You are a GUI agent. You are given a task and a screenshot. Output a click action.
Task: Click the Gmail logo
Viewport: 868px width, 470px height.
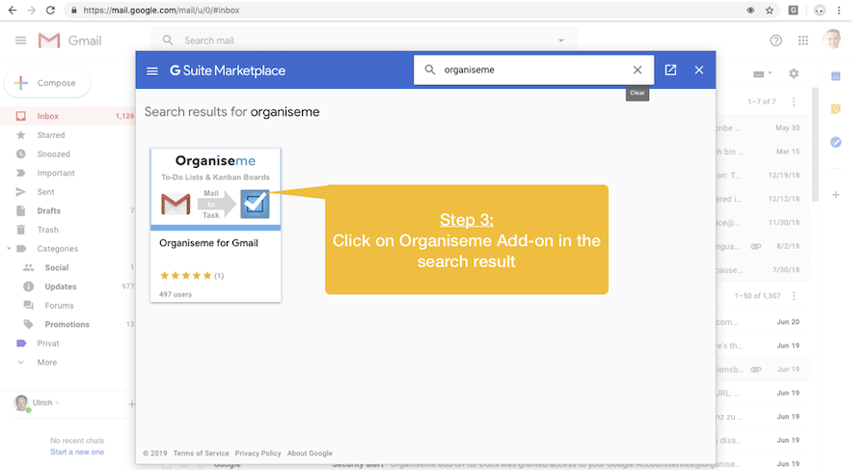tap(69, 41)
